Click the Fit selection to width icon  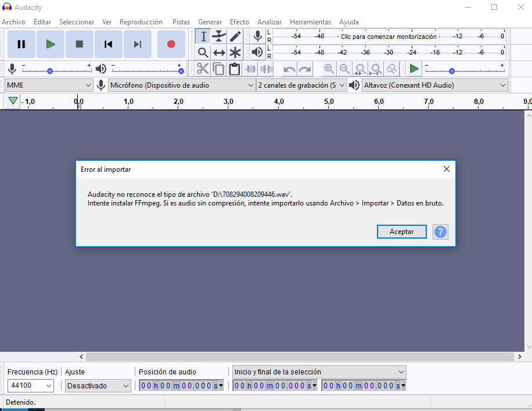click(x=360, y=69)
